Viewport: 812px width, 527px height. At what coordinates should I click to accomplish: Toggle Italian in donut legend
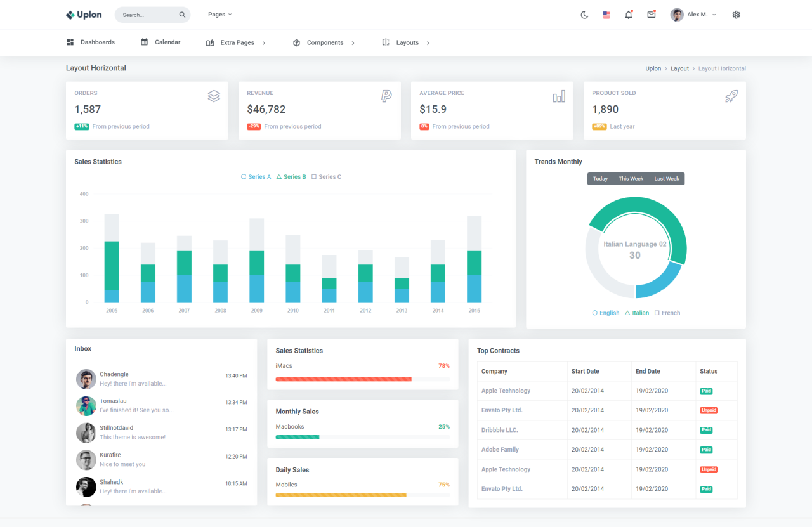(637, 313)
